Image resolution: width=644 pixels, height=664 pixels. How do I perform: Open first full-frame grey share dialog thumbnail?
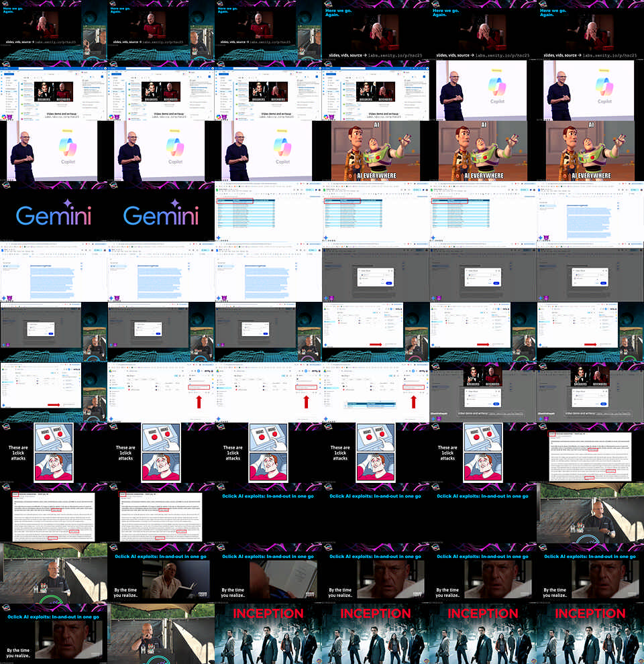pos(376,272)
